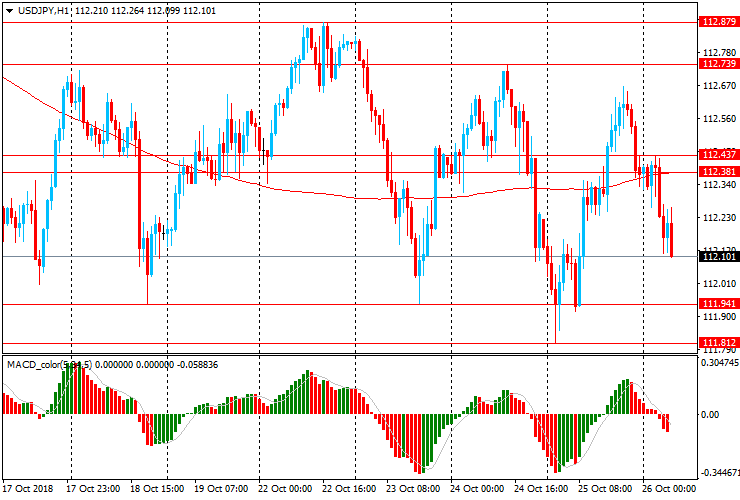Click the 18 Oct 15:00 time label

click(157, 489)
